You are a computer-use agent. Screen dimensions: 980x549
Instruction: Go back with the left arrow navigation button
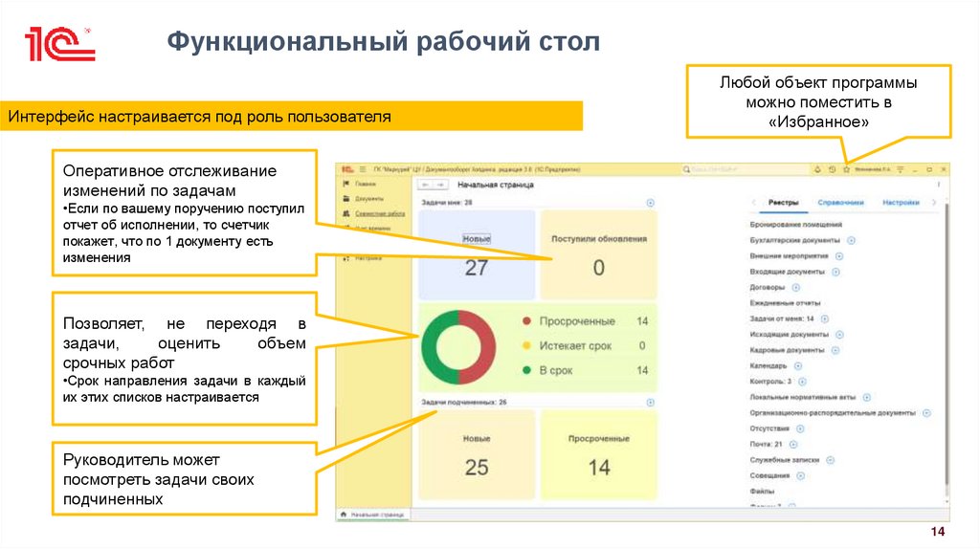(426, 185)
